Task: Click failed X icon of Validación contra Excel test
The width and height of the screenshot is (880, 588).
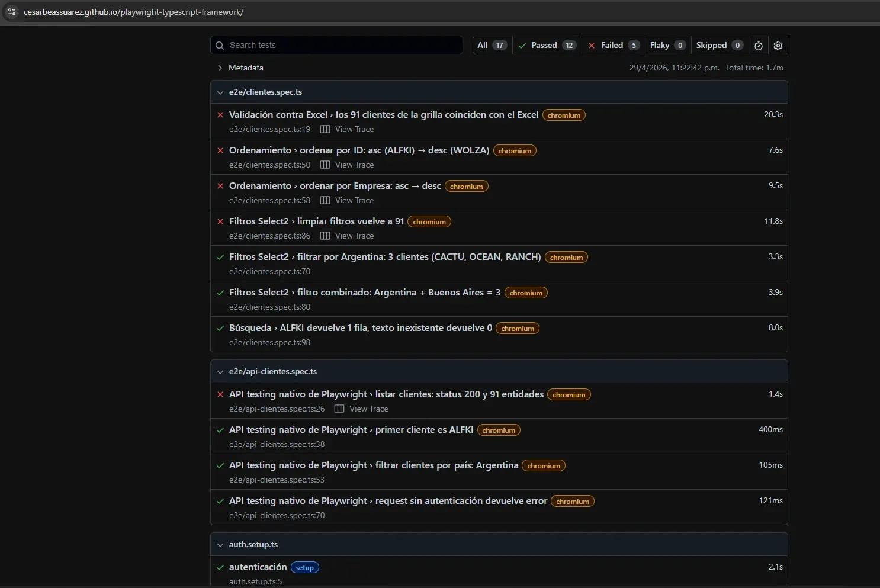Action: point(220,115)
